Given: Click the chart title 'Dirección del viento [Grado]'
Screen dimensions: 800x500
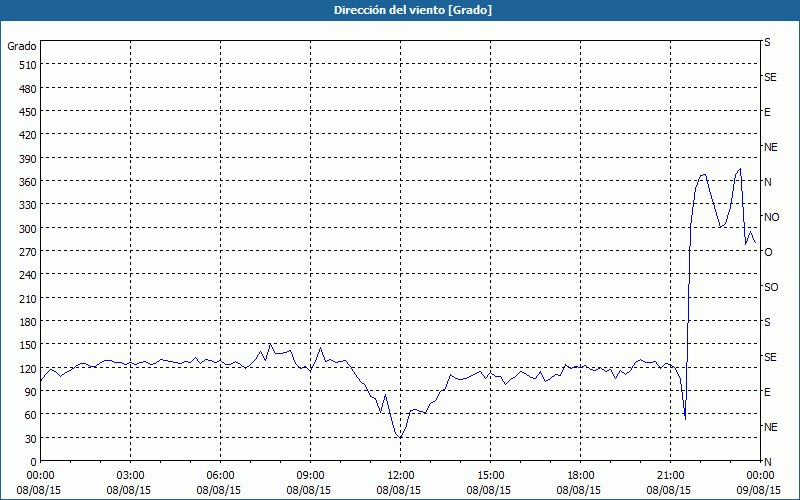Looking at the screenshot, I should pos(413,10).
